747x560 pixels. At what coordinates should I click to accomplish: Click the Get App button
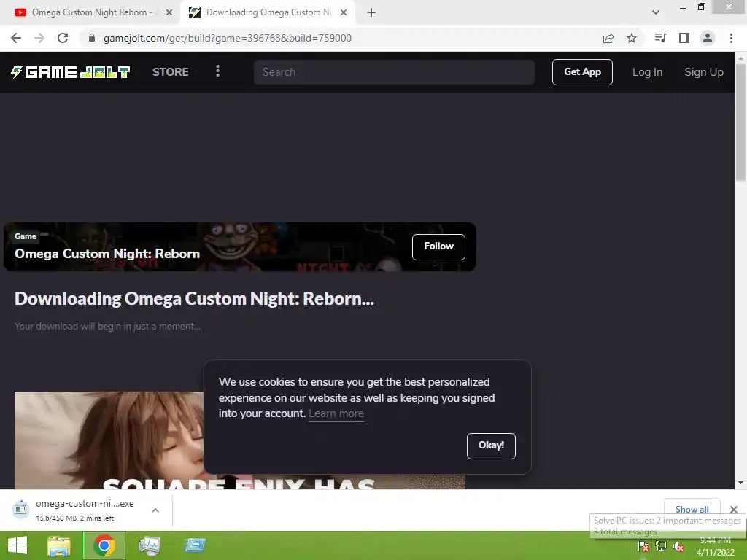tap(582, 72)
